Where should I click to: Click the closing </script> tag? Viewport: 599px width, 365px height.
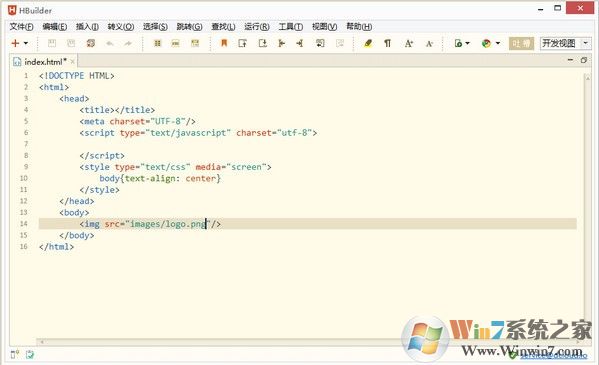click(102, 156)
